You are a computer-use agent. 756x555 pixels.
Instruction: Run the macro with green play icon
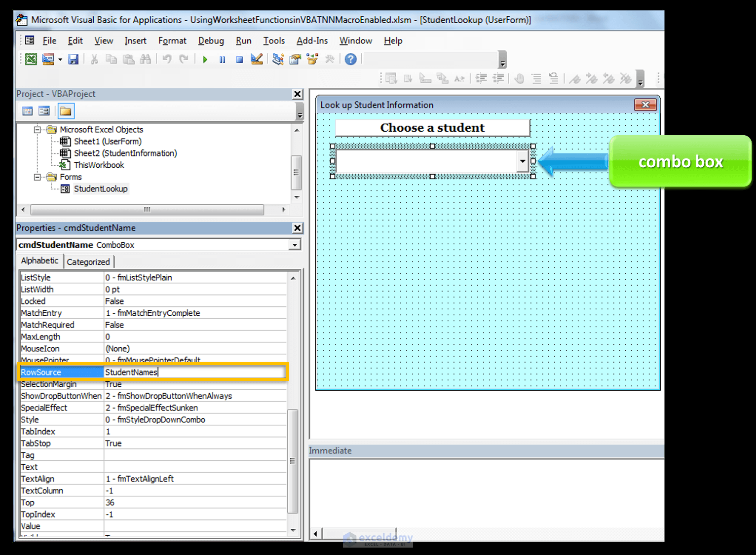[x=205, y=60]
